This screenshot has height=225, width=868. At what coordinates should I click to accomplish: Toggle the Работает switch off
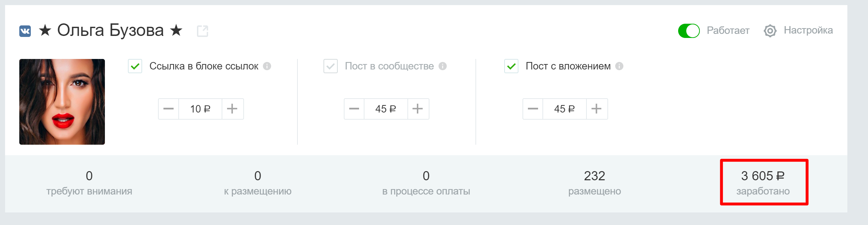[x=689, y=31]
